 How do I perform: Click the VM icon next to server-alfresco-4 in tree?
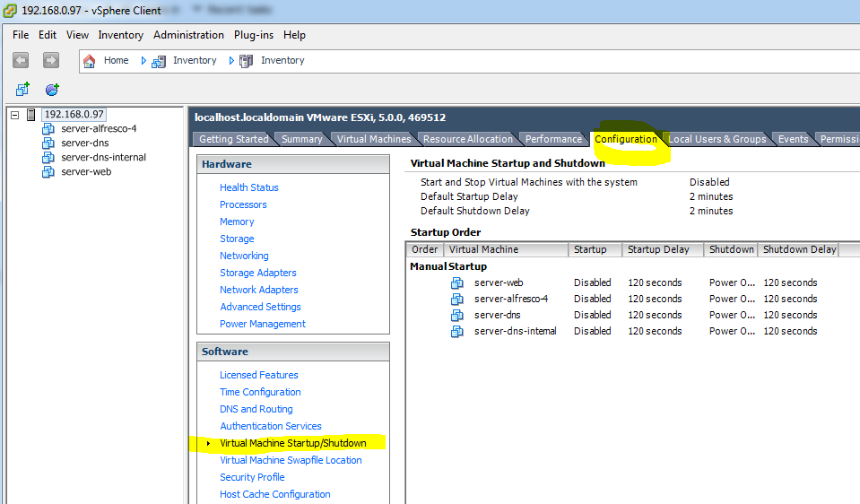tap(48, 129)
